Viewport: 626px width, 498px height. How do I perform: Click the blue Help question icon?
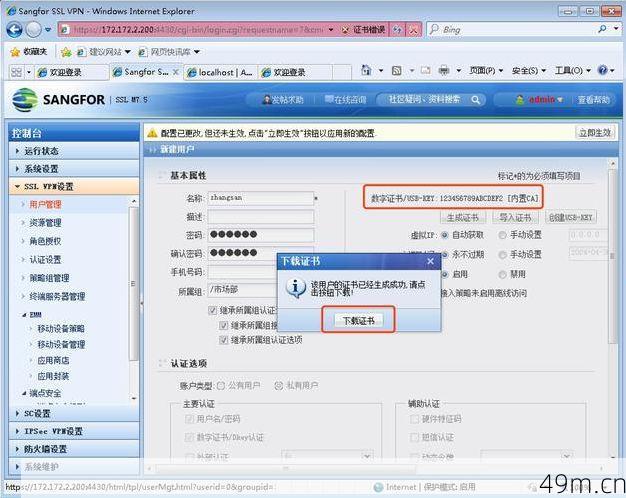pyautogui.click(x=602, y=71)
